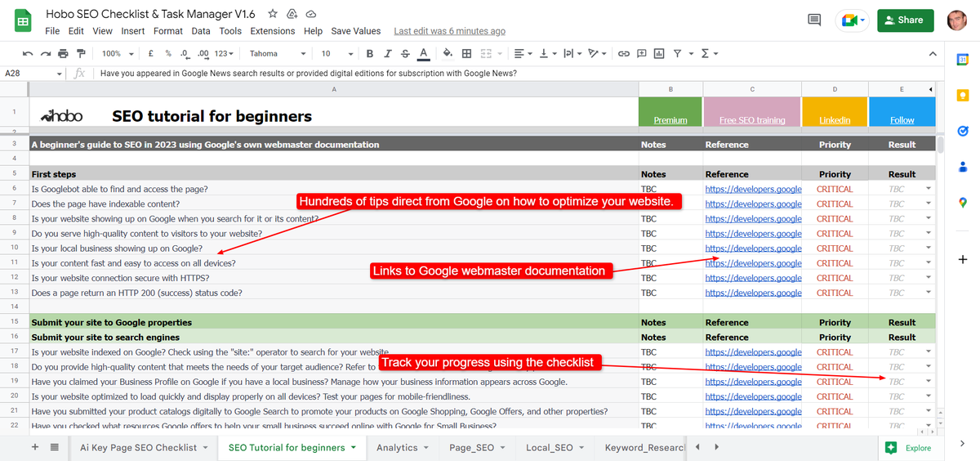Open the Name box A28 dropdown
The image size is (980, 461).
point(59,74)
